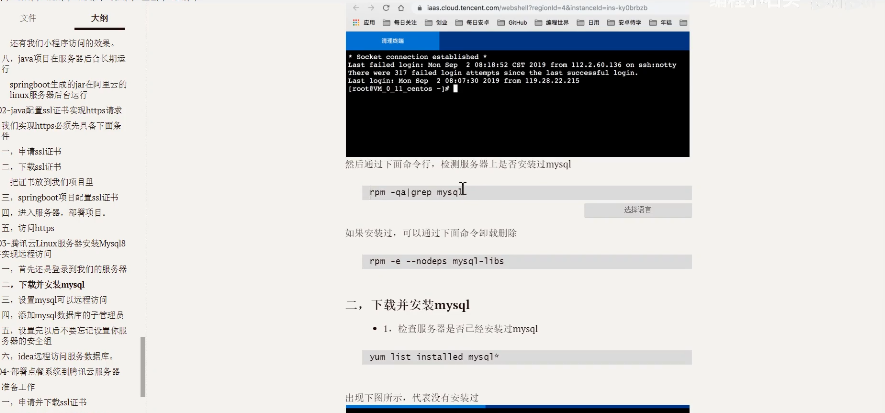This screenshot has height=413, width=885.
Task: Go to '一，申请ssl证书' section
Action: [x=32, y=152]
